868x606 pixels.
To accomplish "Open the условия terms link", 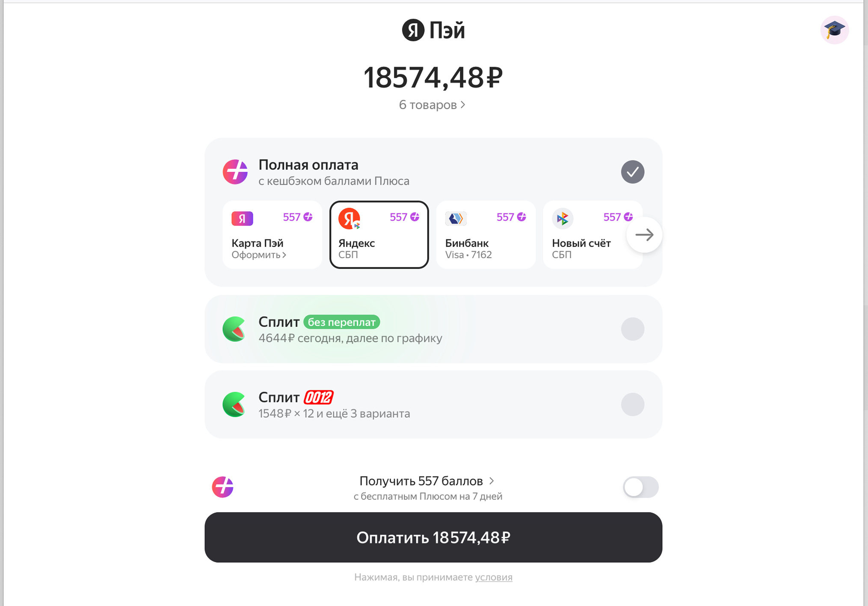I will pyautogui.click(x=493, y=577).
